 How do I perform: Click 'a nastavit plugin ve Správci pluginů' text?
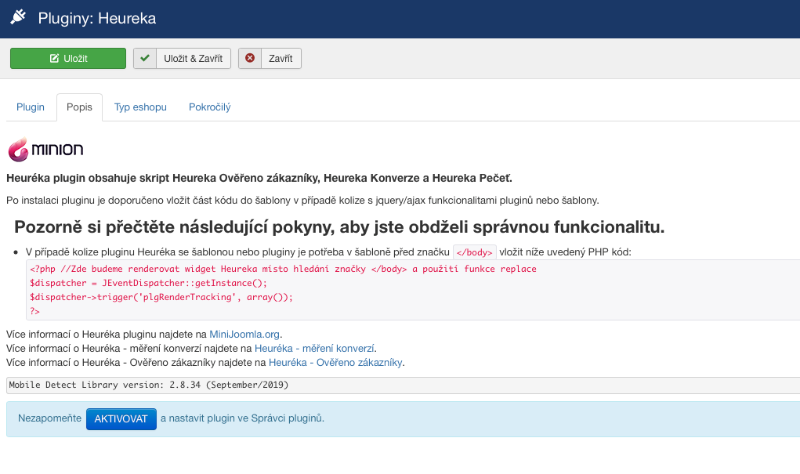coord(242,418)
